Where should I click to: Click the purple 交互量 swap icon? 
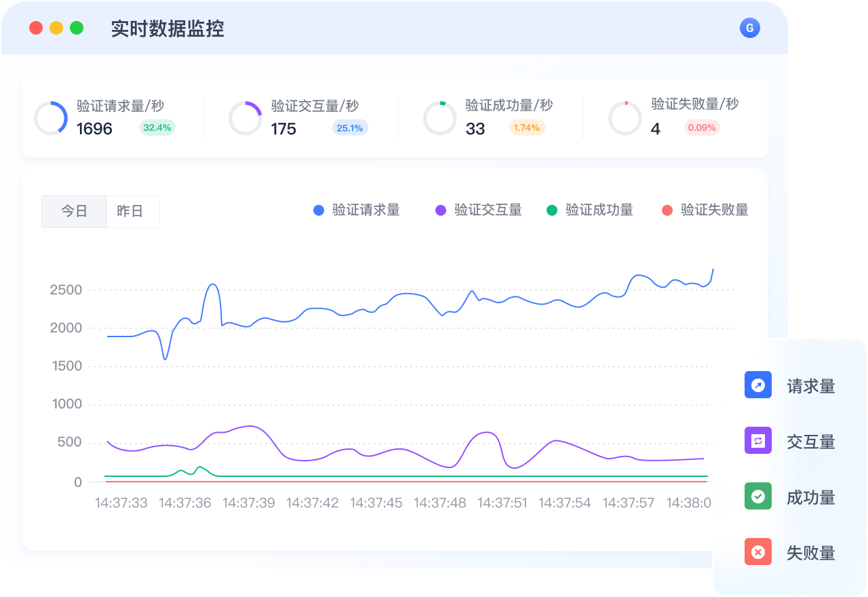(757, 440)
